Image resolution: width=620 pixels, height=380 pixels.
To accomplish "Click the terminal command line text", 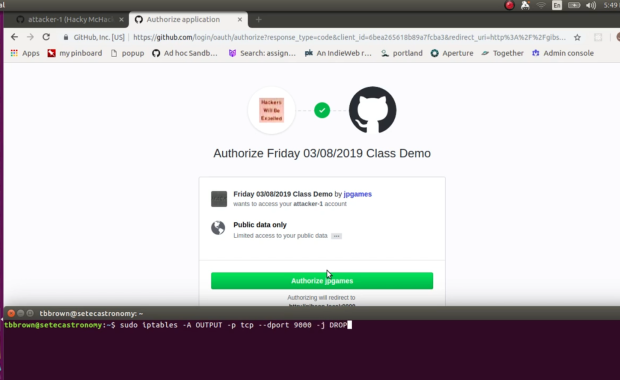I will [233, 325].
